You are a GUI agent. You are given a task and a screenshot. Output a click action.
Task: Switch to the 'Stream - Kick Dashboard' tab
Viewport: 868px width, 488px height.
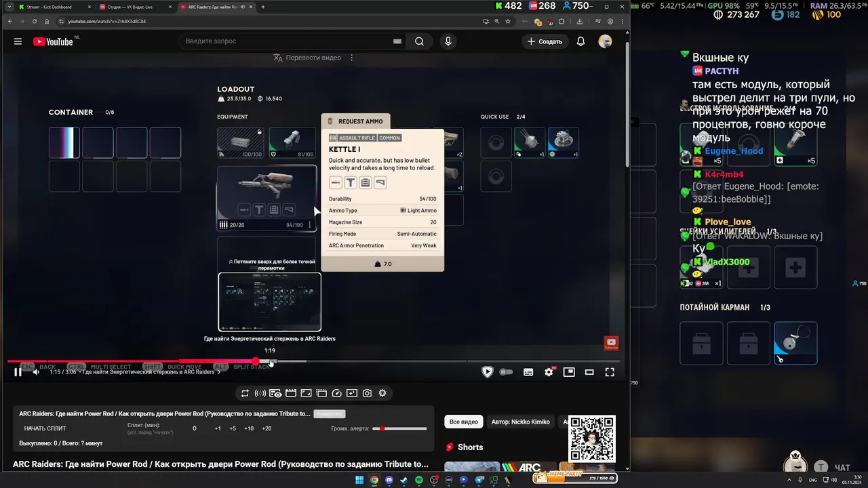53,7
